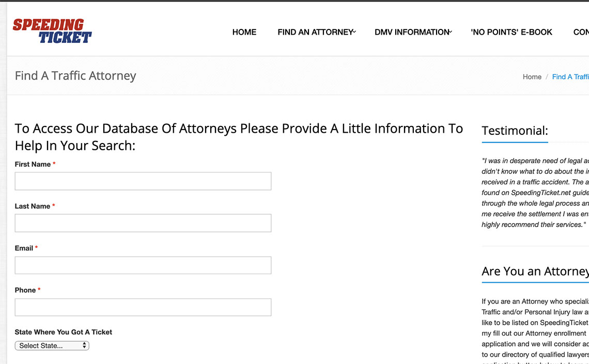The height and width of the screenshot is (364, 589).
Task: Focus the First Name input field
Action: tap(143, 181)
